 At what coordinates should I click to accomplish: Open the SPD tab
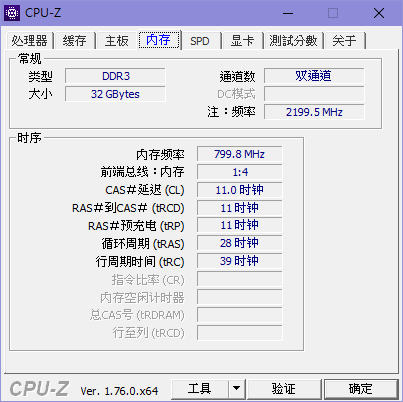point(200,41)
